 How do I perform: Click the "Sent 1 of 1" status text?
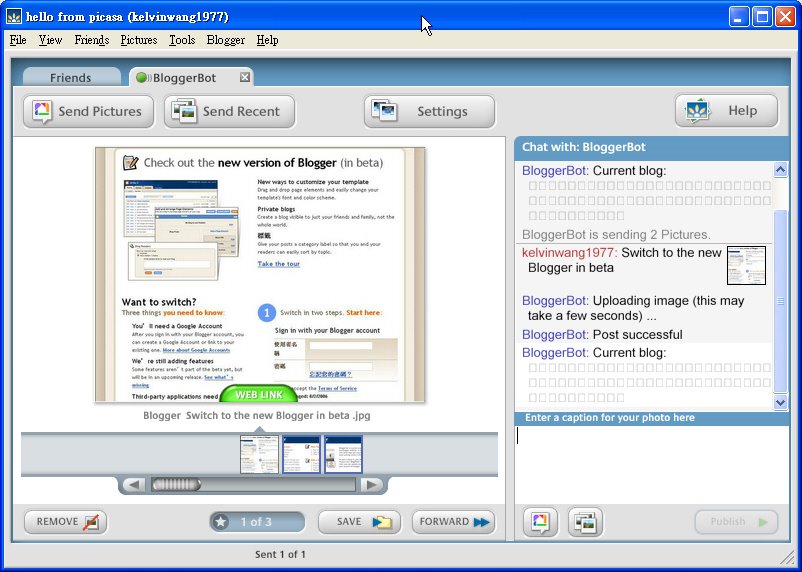tap(280, 554)
